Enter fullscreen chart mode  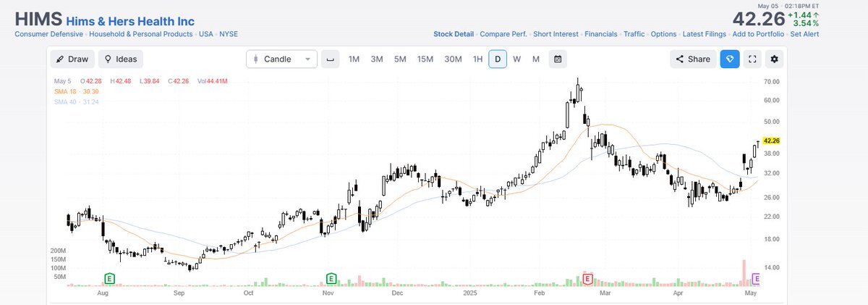(752, 59)
